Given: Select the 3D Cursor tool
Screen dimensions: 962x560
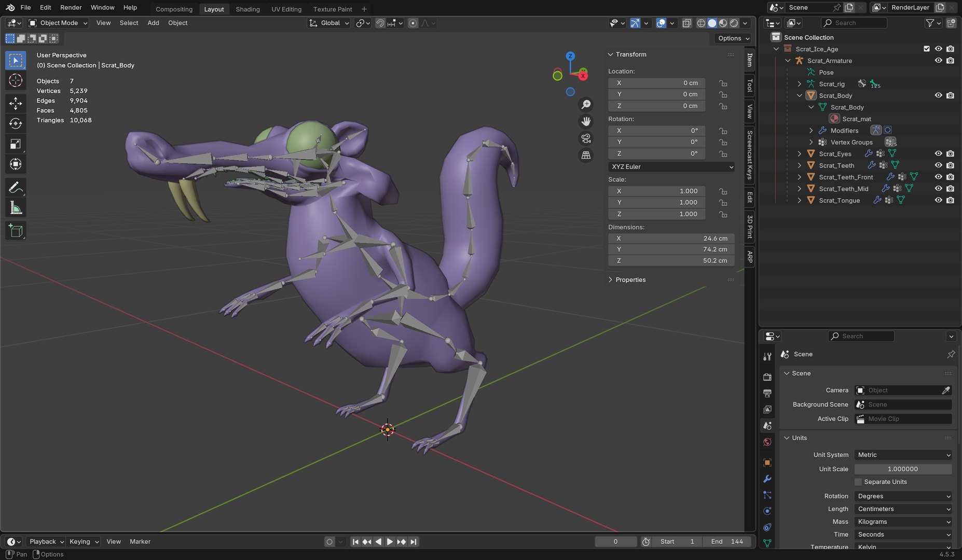Looking at the screenshot, I should pyautogui.click(x=16, y=80).
